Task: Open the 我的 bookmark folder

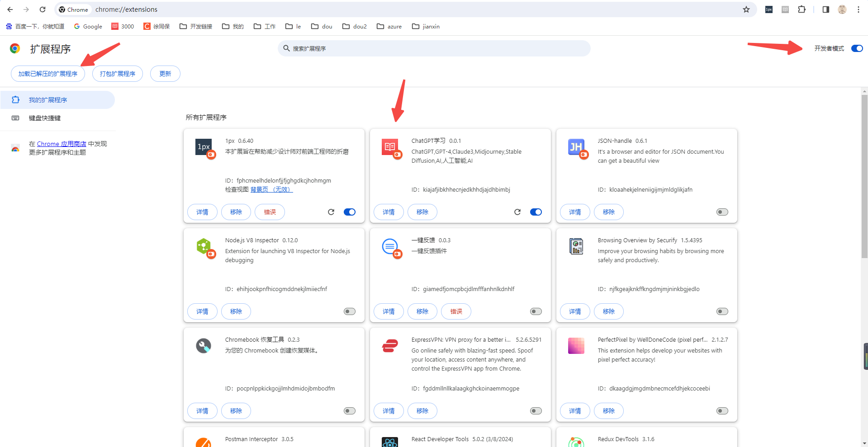Action: tap(233, 27)
